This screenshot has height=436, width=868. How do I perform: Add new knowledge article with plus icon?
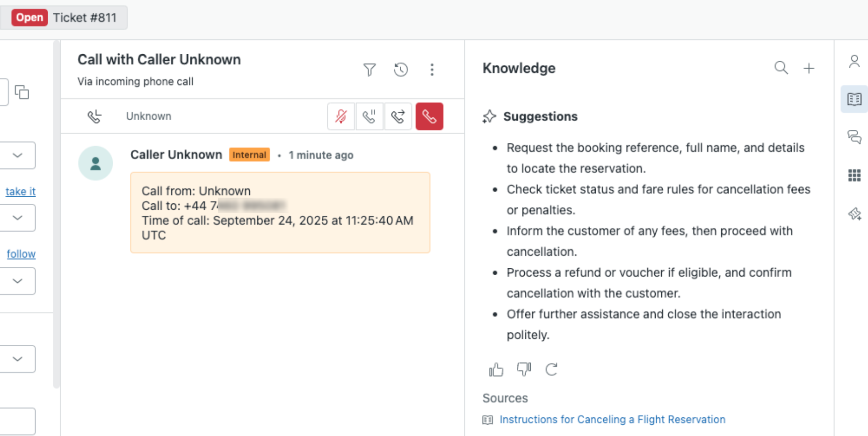pyautogui.click(x=809, y=68)
